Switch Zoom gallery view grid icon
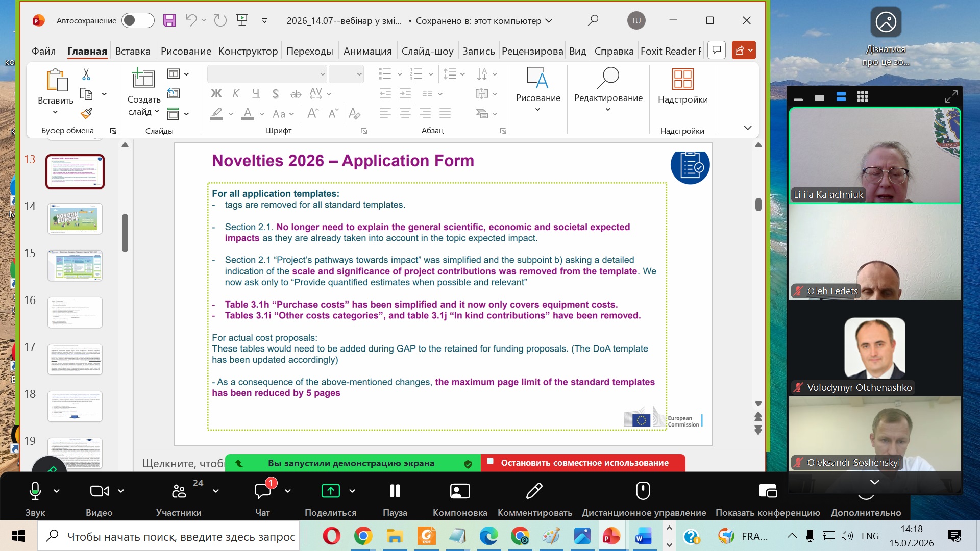 point(863,97)
